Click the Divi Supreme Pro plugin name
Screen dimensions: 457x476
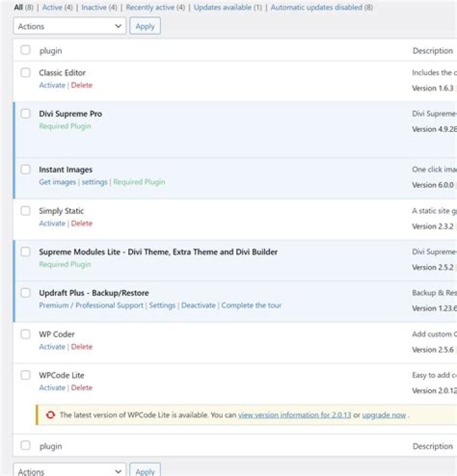point(70,114)
